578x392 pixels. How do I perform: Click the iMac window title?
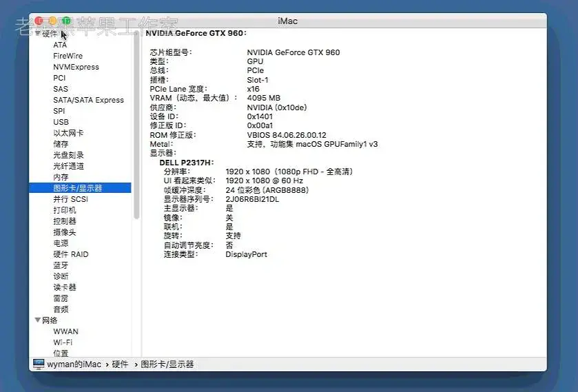(x=287, y=21)
